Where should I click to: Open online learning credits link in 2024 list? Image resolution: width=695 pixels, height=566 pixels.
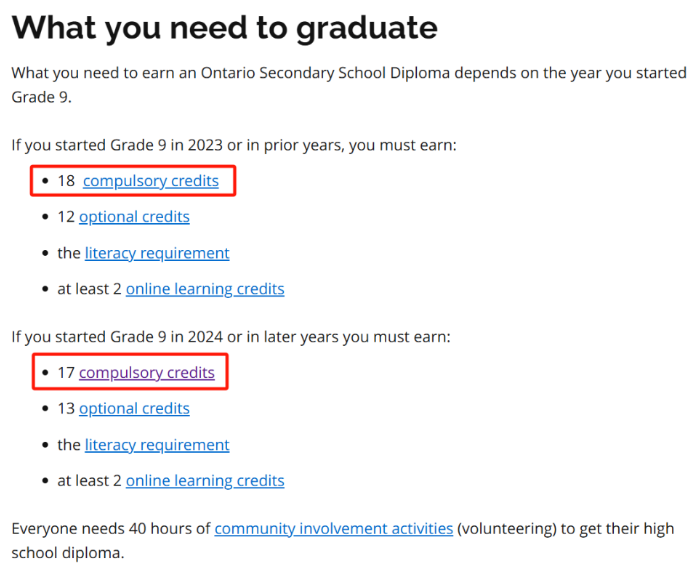coord(205,481)
